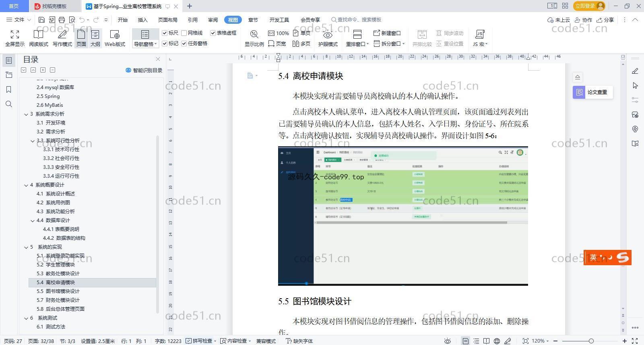644x345 pixels.
Task: Collapse section 4 系统概要设计
Action: (26, 185)
